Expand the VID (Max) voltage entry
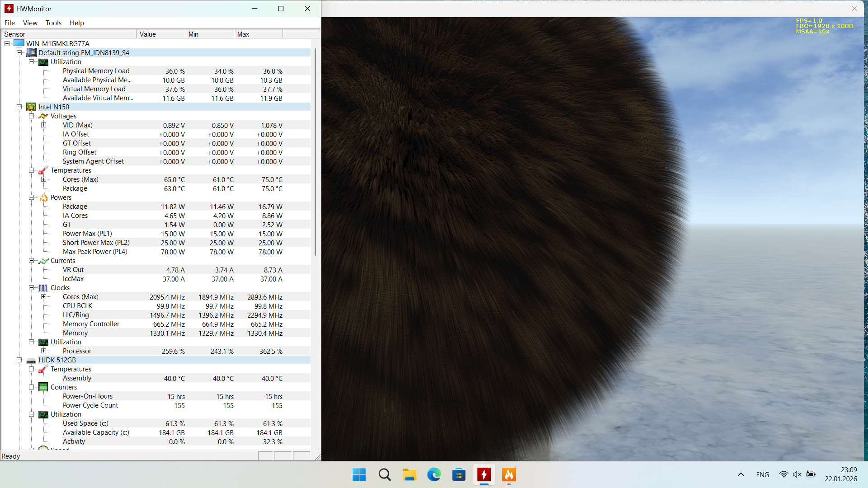Viewport: 868px width, 488px height. (44, 125)
